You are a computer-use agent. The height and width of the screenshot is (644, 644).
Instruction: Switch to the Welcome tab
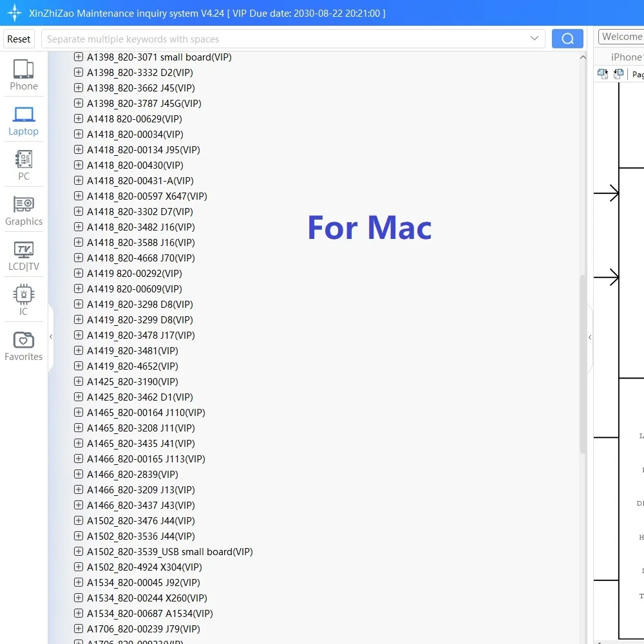[621, 37]
